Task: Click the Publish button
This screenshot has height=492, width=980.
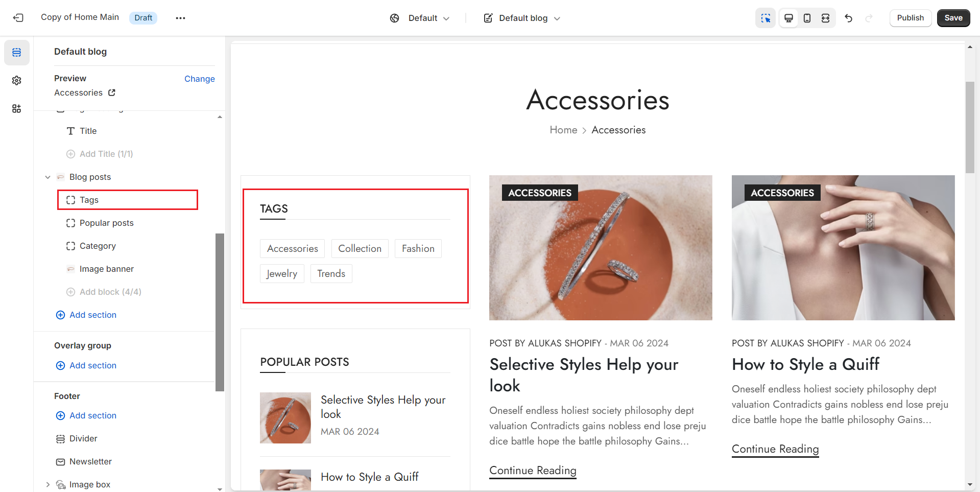Action: (x=910, y=18)
